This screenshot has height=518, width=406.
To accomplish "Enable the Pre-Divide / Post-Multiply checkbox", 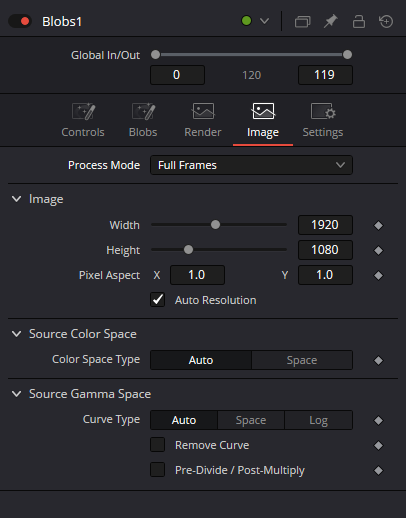I will [158, 470].
